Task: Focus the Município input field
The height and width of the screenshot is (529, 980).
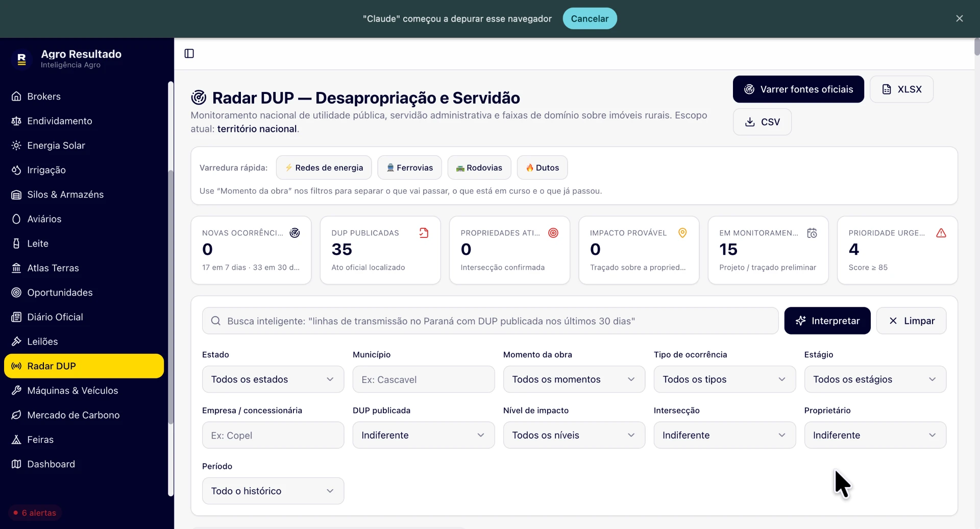Action: click(424, 379)
